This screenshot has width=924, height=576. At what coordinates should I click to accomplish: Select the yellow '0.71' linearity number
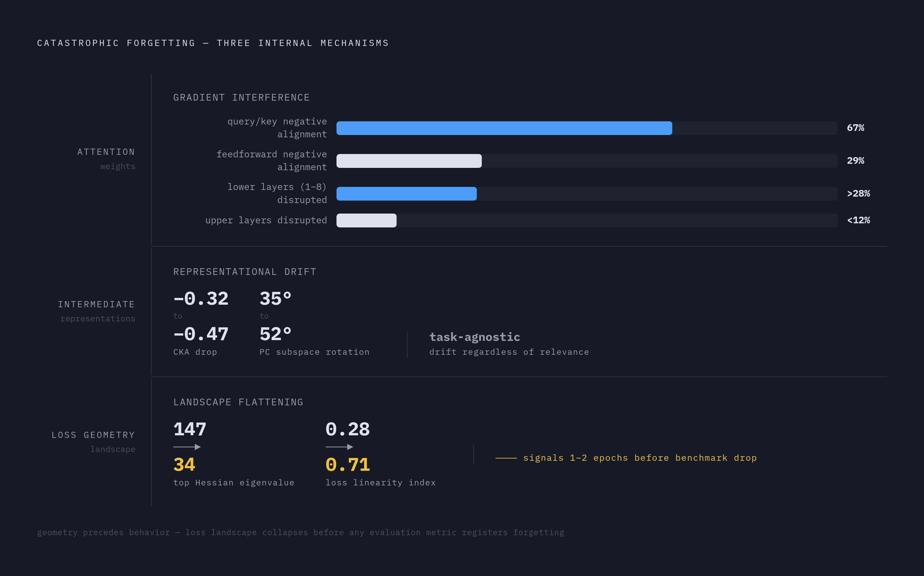(348, 465)
